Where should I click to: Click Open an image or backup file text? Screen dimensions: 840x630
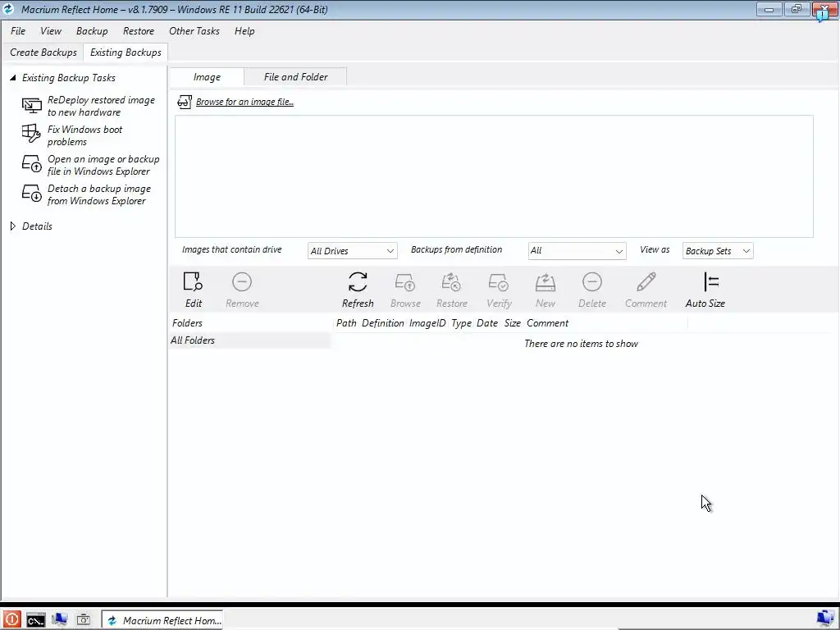pos(103,165)
